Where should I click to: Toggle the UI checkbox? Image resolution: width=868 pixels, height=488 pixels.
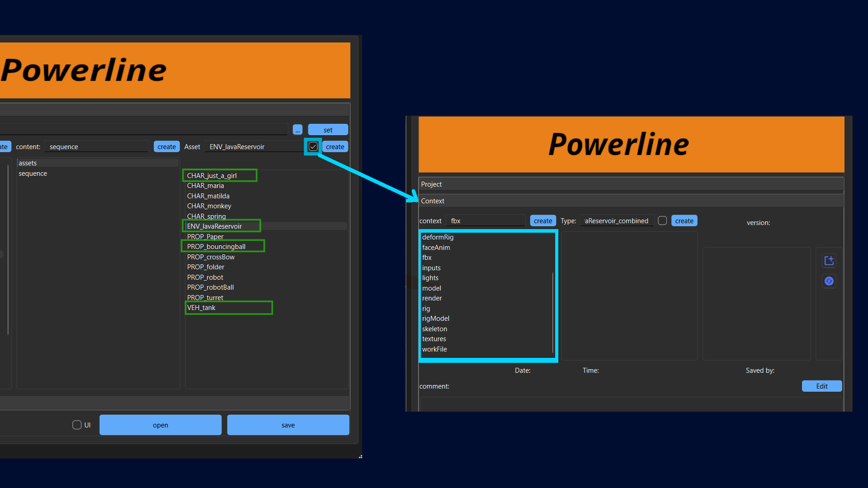77,425
